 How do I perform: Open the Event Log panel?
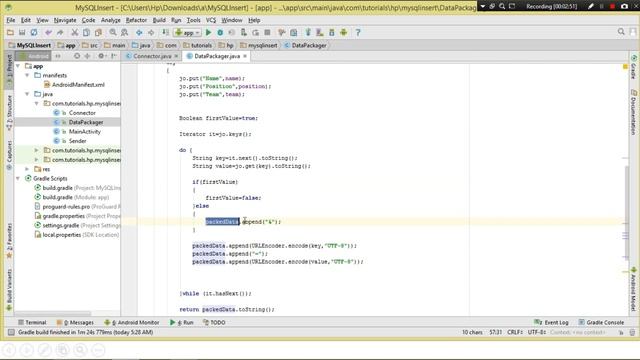pyautogui.click(x=551, y=322)
